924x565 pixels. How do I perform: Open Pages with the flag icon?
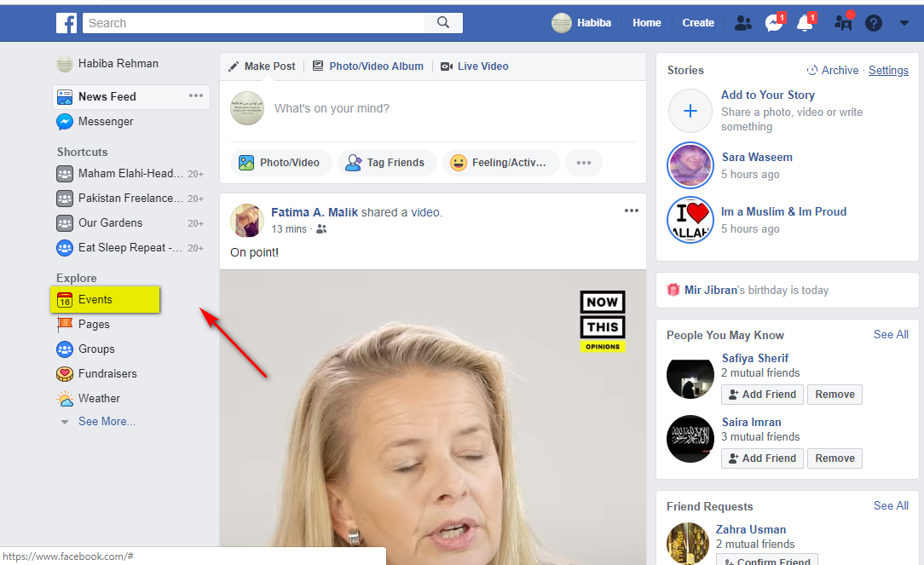click(83, 324)
